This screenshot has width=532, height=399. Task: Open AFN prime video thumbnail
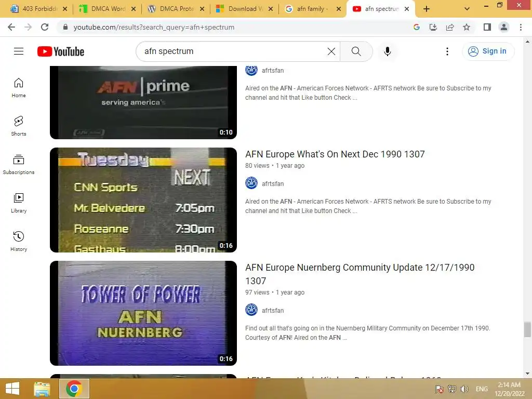[x=143, y=102]
